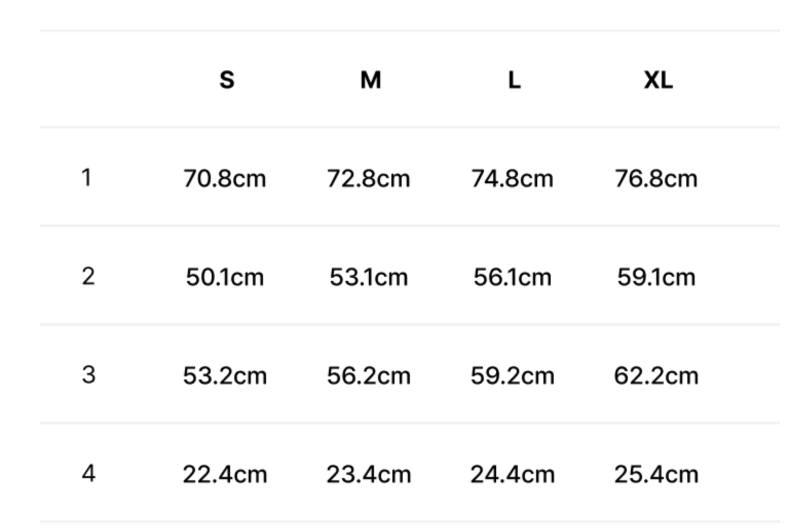Click row label 1
Screen dimensions: 808x532
pos(87,178)
